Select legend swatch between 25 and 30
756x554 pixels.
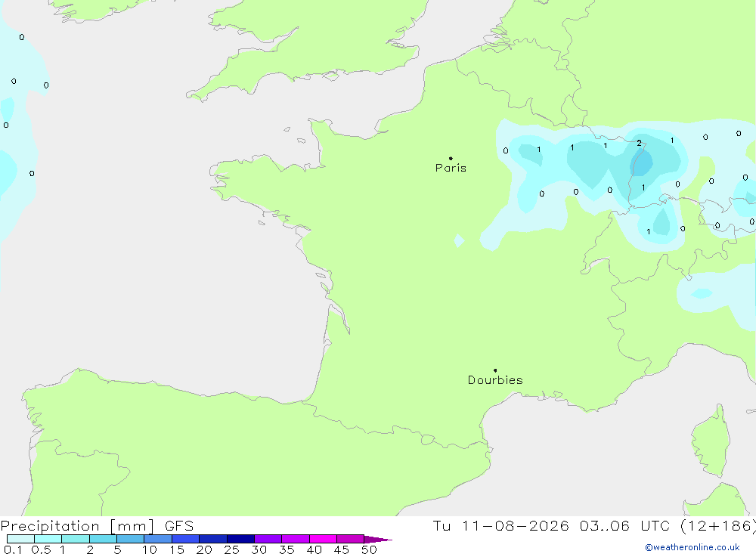[x=240, y=539]
